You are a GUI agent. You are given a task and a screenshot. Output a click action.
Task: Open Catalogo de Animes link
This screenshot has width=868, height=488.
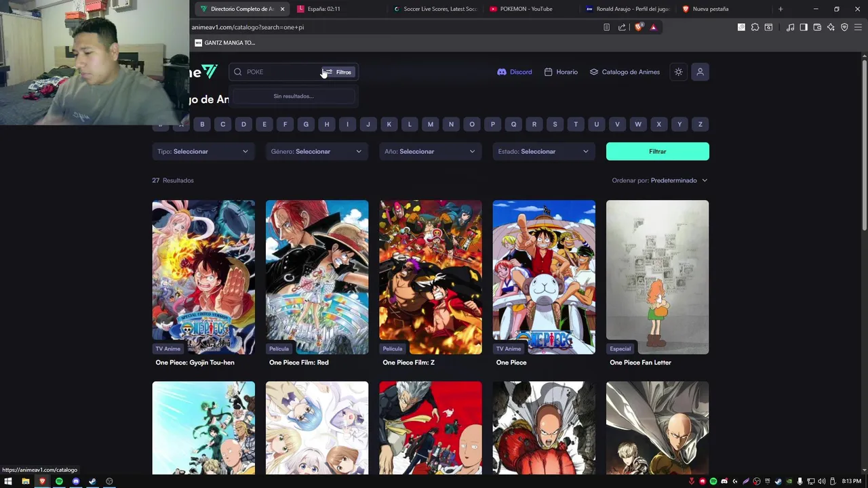[x=625, y=72]
